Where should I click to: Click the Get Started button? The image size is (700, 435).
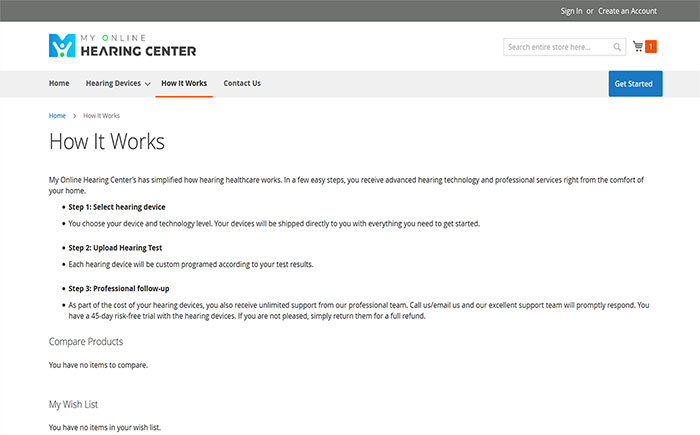(x=635, y=84)
